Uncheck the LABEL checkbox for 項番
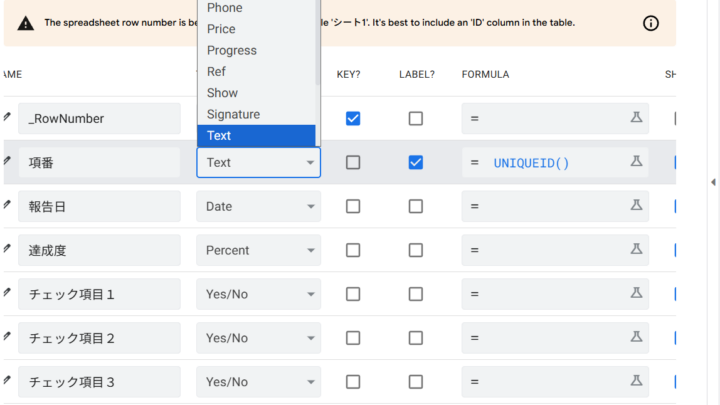The width and height of the screenshot is (720, 405). pyautogui.click(x=416, y=162)
